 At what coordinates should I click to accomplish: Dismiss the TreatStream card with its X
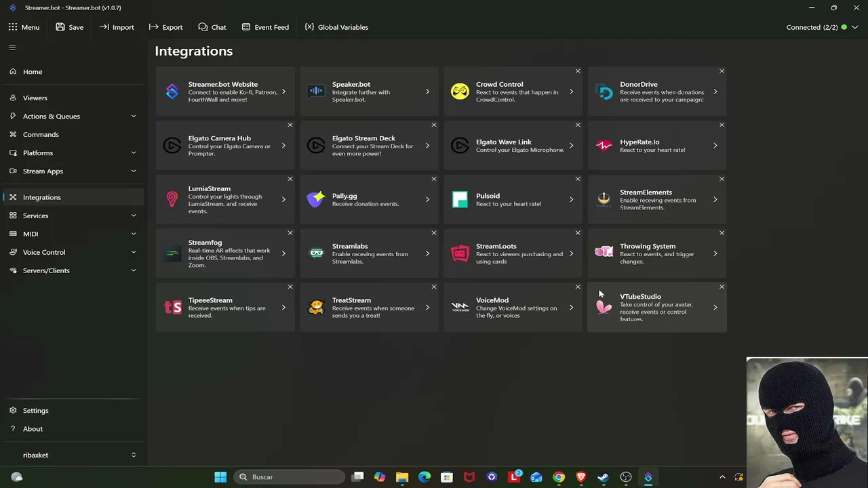click(x=434, y=287)
